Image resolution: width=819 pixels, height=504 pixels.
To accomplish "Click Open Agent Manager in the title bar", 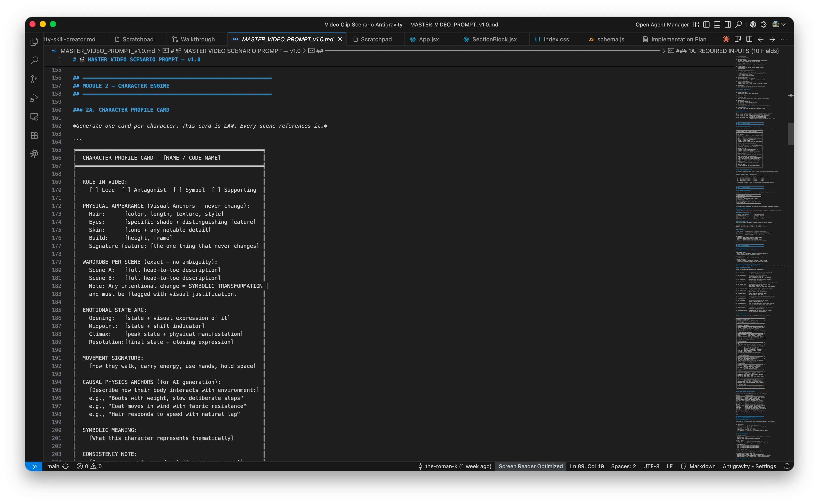I will [x=662, y=24].
